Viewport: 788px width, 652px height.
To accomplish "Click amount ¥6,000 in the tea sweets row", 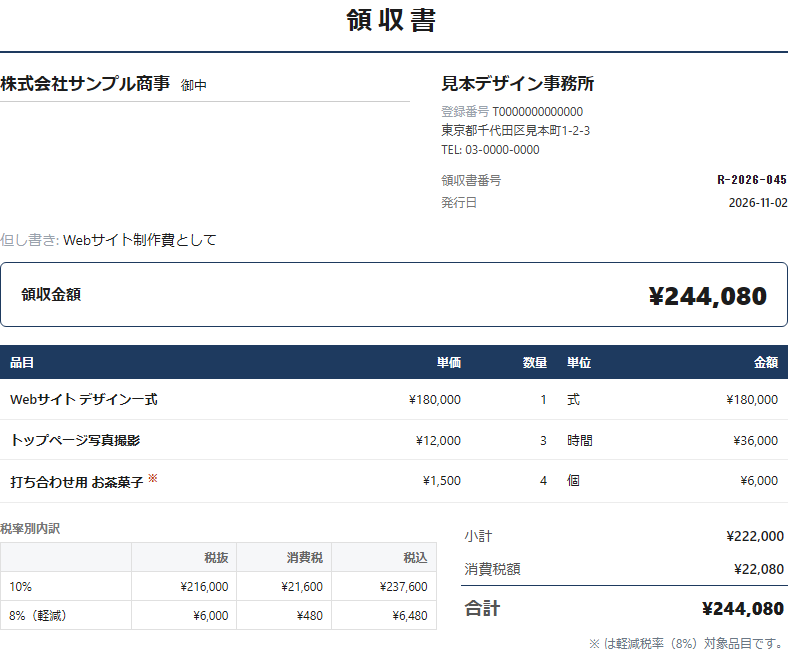I will (x=759, y=481).
